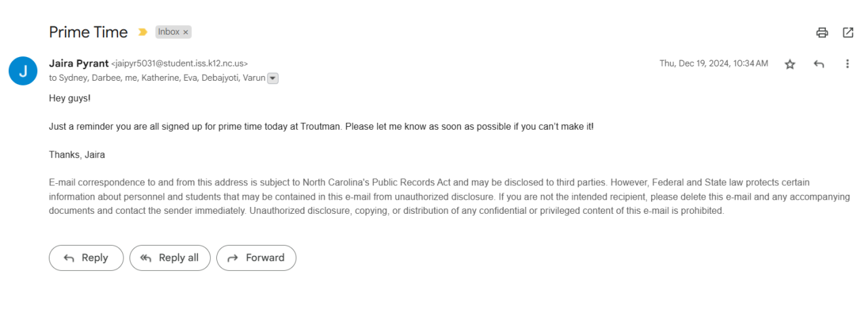Remove the Inbox label with its x

[x=186, y=32]
